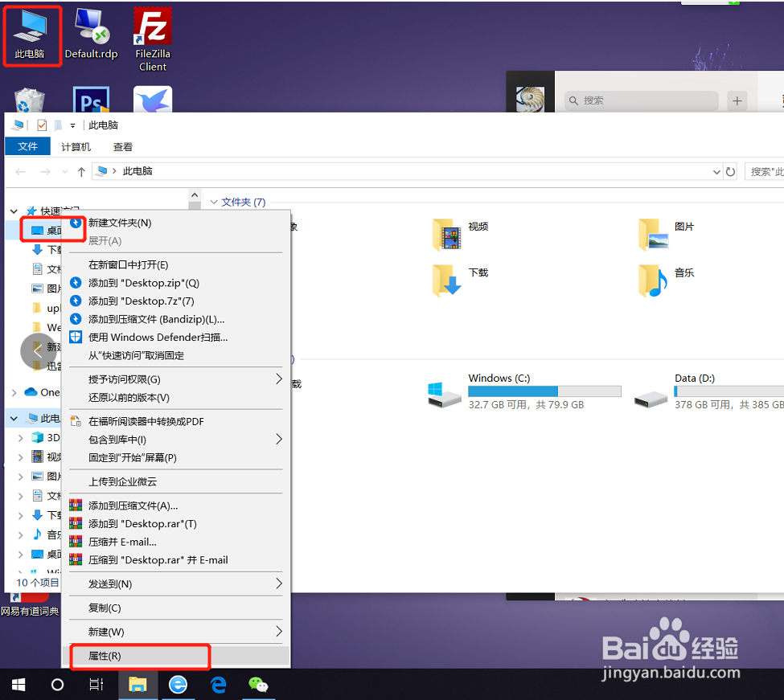Choose 添加到压缩文件 (Bandizip)(L)...

tap(175, 319)
